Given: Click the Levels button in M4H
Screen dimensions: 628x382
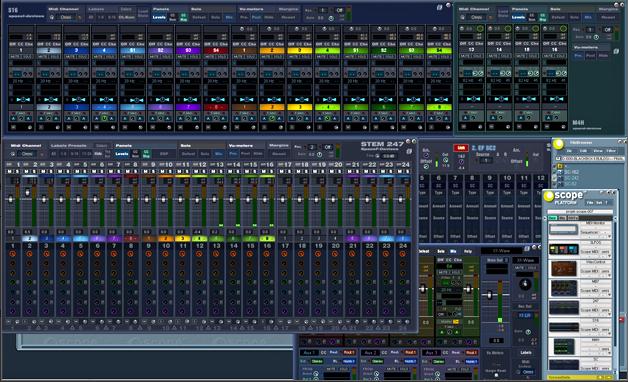Looking at the screenshot, I should tap(518, 17).
